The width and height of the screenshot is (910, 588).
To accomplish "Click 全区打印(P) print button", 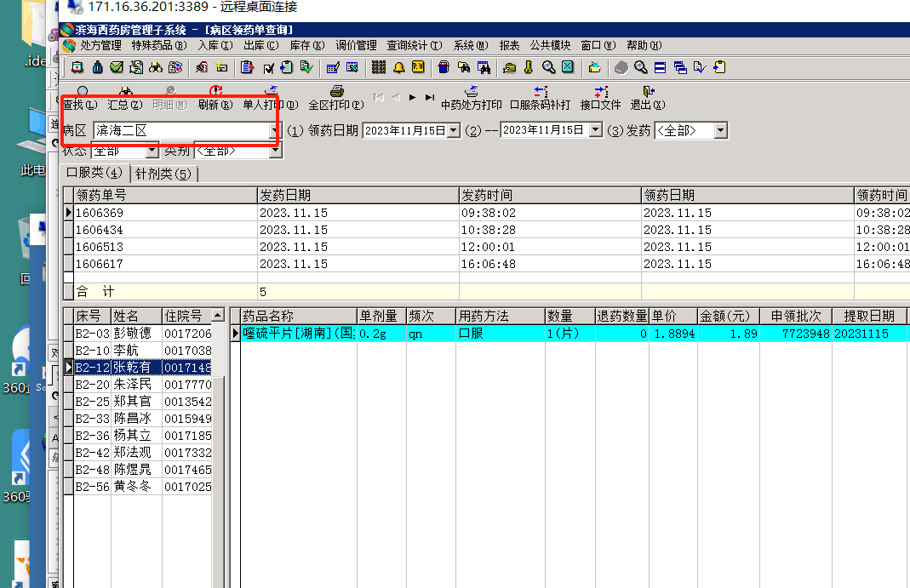I will pyautogui.click(x=336, y=99).
